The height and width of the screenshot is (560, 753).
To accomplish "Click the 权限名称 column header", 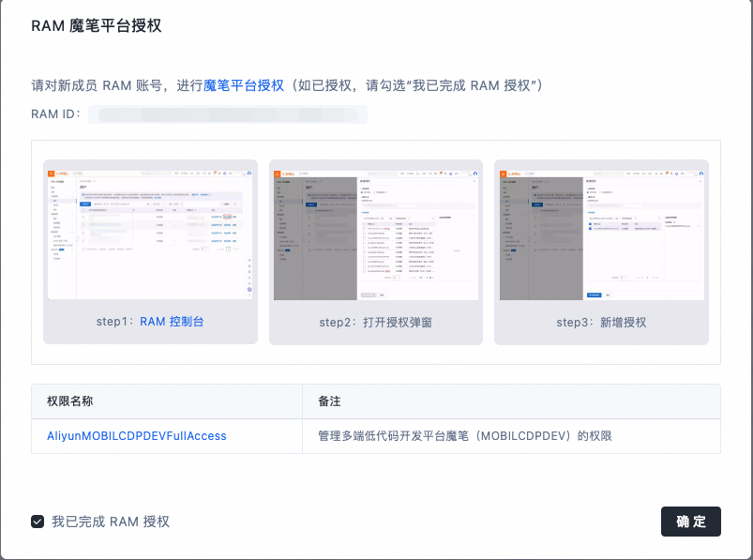I will point(167,401).
